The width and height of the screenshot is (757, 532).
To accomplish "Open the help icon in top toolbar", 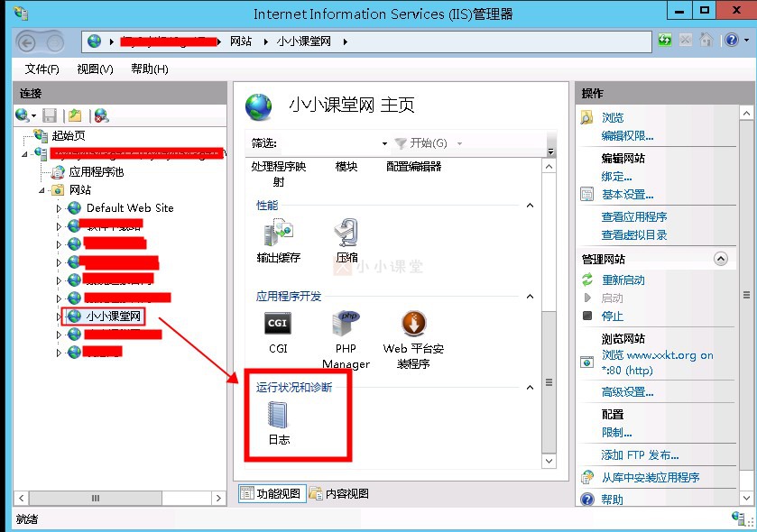I will point(732,40).
